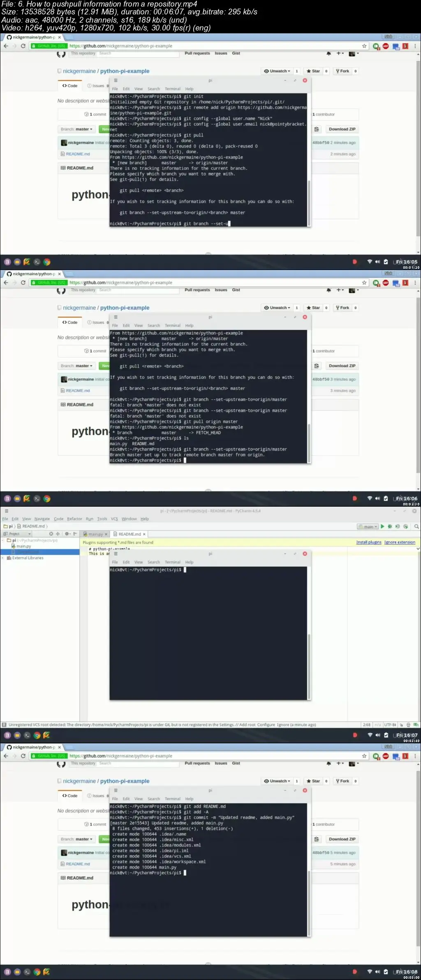The image size is (421, 980).
Task: Open PyCharm's Tools menu
Action: (102, 519)
